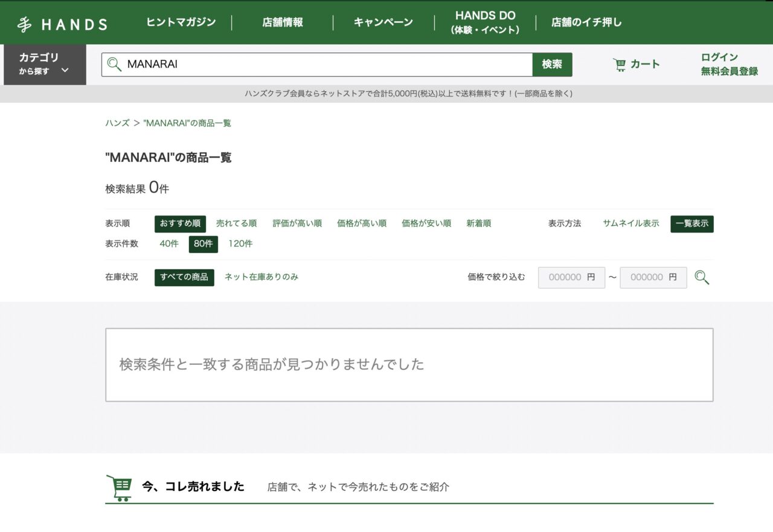The width and height of the screenshot is (773, 532).
Task: Open ヒントマガジン menu
Action: pyautogui.click(x=181, y=22)
